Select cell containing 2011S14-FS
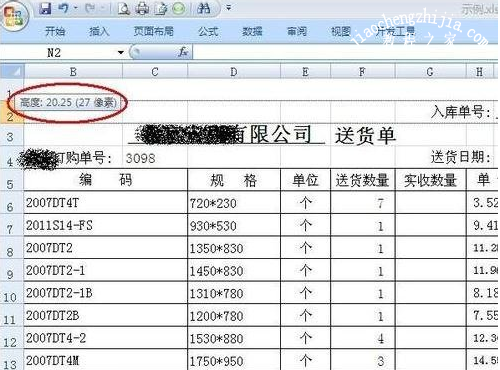500x370 pixels. pos(106,225)
